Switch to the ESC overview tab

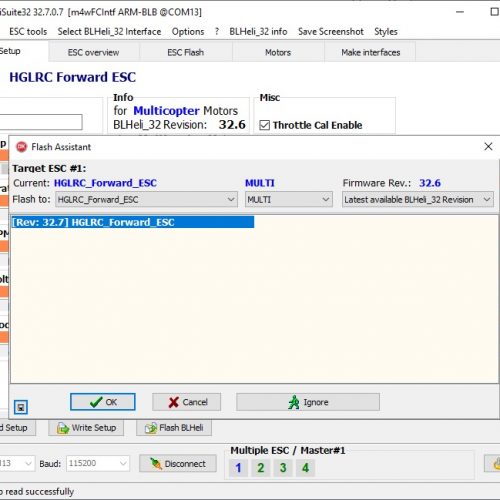[94, 52]
